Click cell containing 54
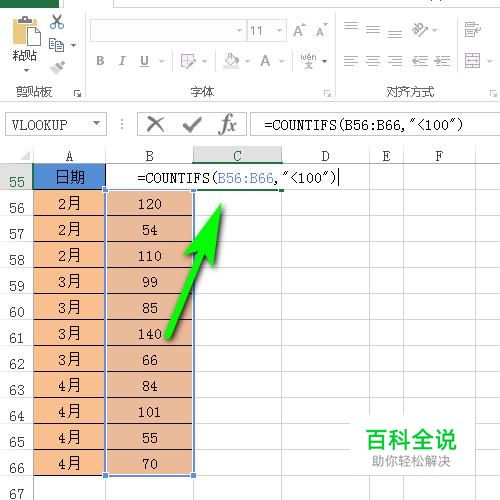The height and width of the screenshot is (500, 500). tap(149, 229)
